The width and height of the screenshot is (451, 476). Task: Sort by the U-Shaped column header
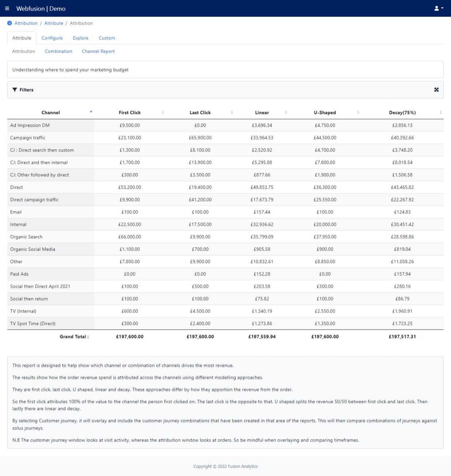pyautogui.click(x=325, y=113)
